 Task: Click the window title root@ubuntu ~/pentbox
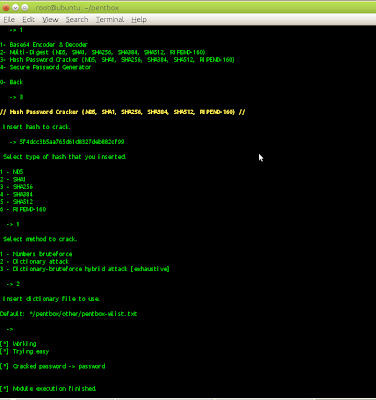pos(77,7)
